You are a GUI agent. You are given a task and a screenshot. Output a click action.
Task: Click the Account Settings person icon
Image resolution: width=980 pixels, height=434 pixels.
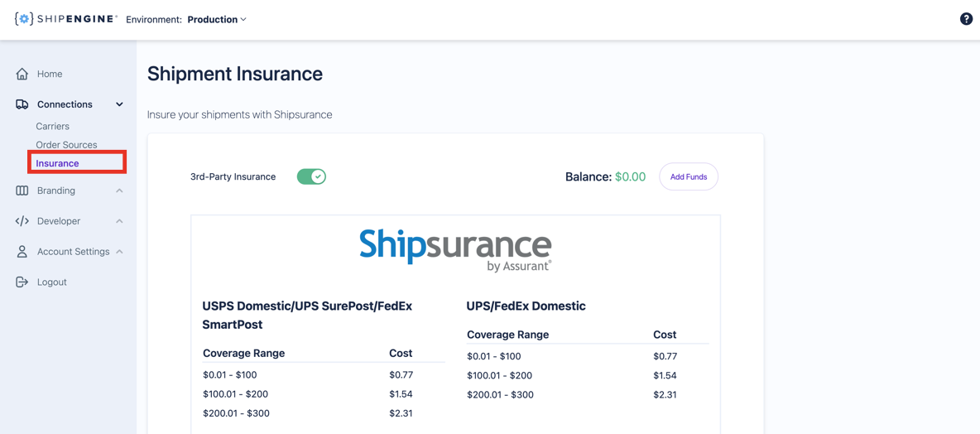pyautogui.click(x=22, y=252)
